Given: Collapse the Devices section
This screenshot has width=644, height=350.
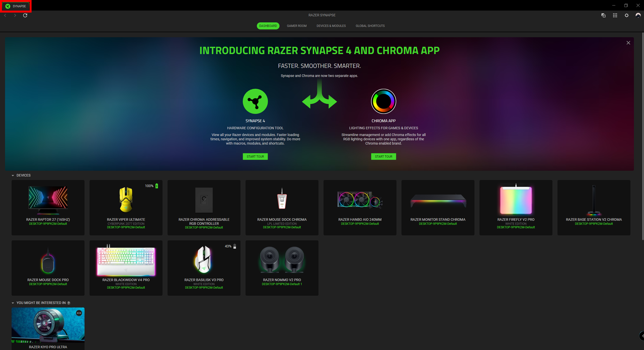Looking at the screenshot, I should (x=13, y=175).
